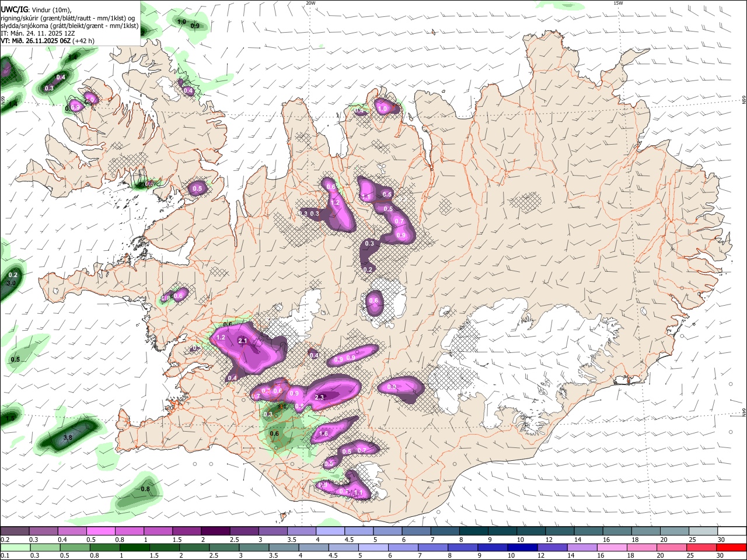Select the 'rigning/skúrir' legend description line
This screenshot has width=747, height=560.
pos(68,17)
